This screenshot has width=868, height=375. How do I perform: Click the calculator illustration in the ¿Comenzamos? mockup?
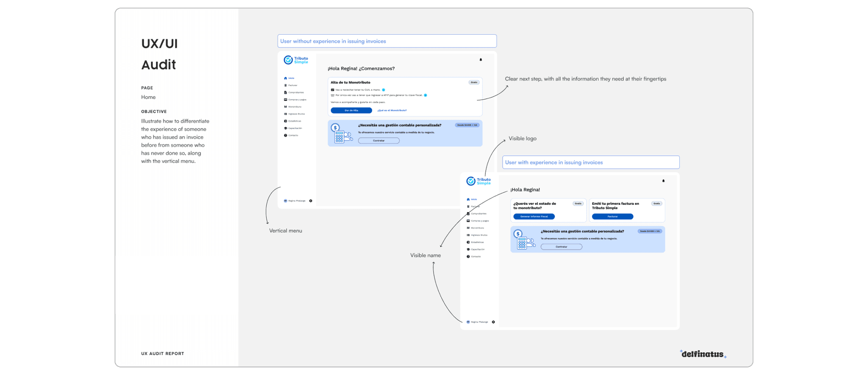tap(342, 133)
